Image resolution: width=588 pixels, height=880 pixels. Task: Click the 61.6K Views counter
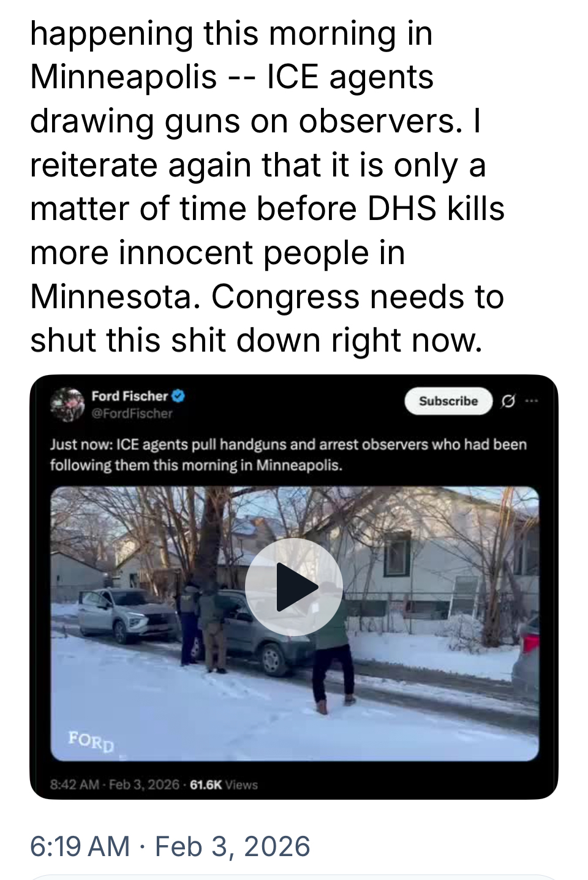pyautogui.click(x=224, y=784)
